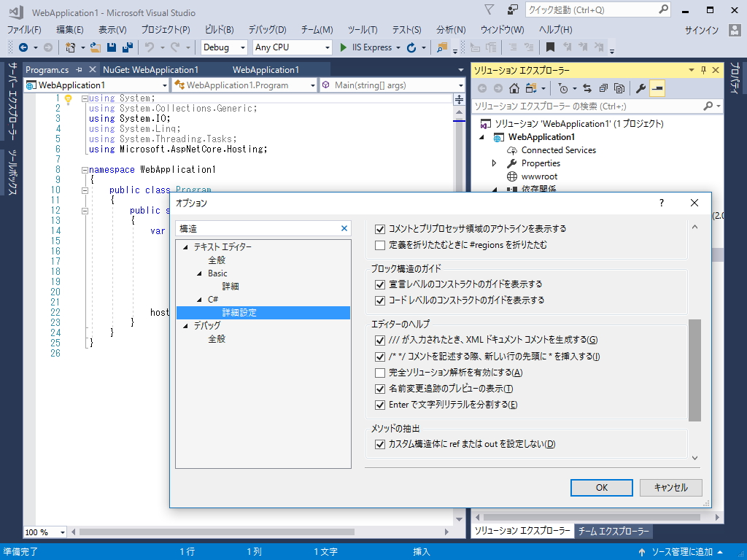Enable 完全ソリューション解析を有効にする
Screen dimensions: 747x560
(x=380, y=373)
